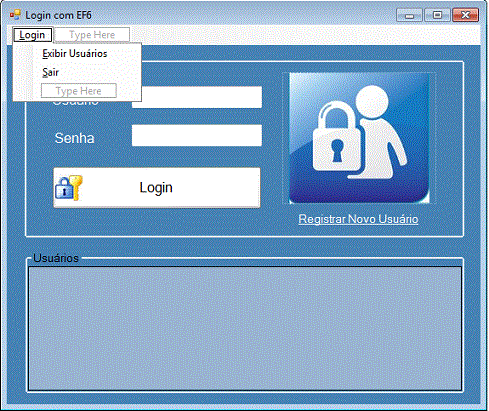Click the Usuários group box caption
Image resolution: width=489 pixels, height=411 pixels.
tap(56, 258)
